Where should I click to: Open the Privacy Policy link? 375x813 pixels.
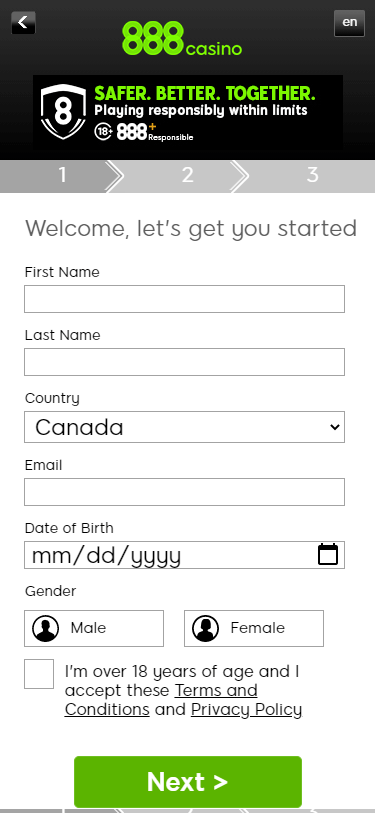click(246, 709)
